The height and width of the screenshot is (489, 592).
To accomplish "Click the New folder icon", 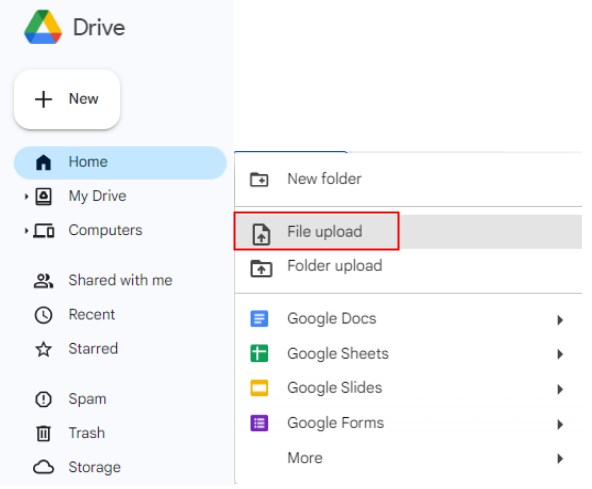I will click(x=259, y=179).
